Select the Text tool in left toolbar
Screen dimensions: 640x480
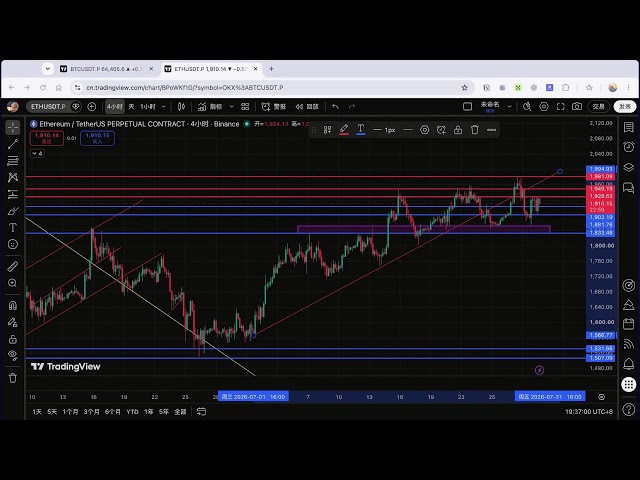[13, 227]
